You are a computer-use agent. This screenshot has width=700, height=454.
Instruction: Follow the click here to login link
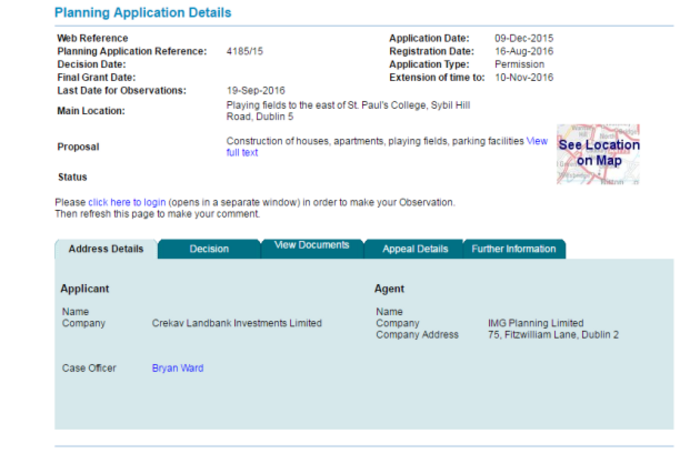[127, 202]
